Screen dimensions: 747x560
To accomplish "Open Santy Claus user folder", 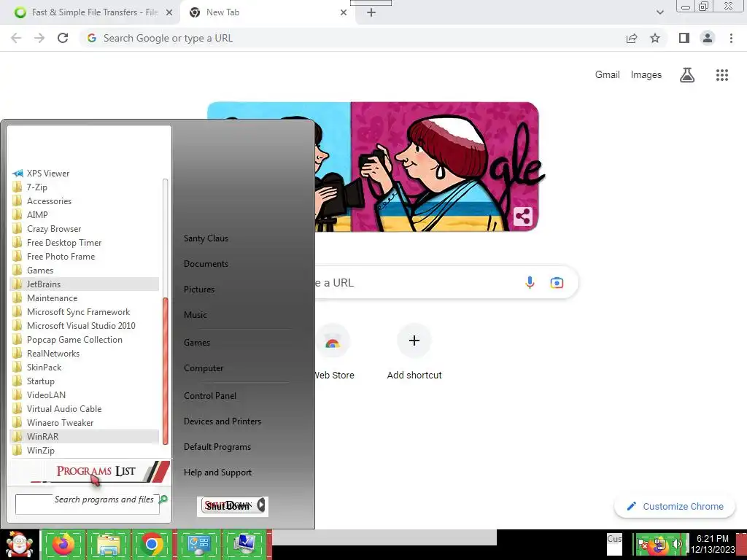I will tap(206, 238).
